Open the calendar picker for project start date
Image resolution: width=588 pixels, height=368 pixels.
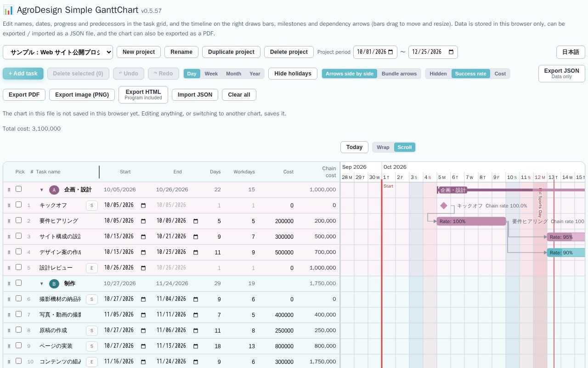click(x=391, y=52)
